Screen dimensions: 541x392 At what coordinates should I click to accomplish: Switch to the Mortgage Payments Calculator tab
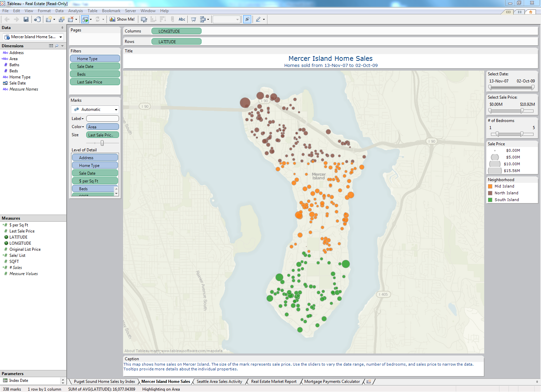pos(332,382)
